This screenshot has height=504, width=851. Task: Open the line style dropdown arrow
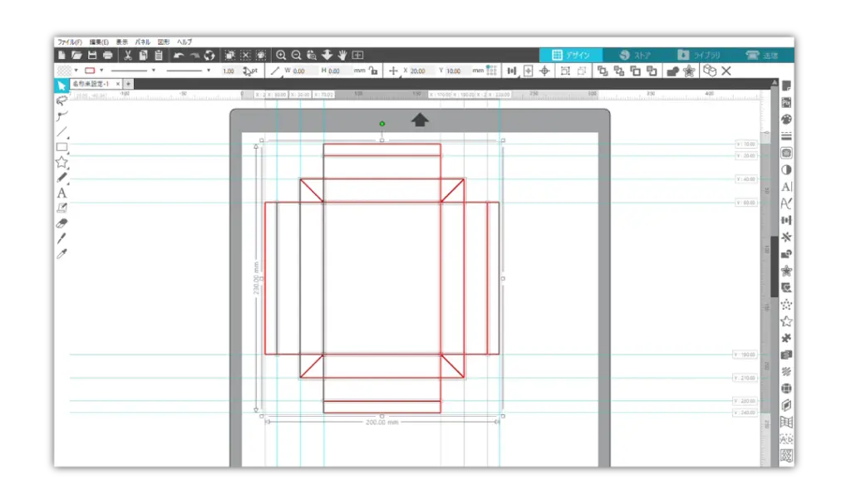(x=153, y=71)
